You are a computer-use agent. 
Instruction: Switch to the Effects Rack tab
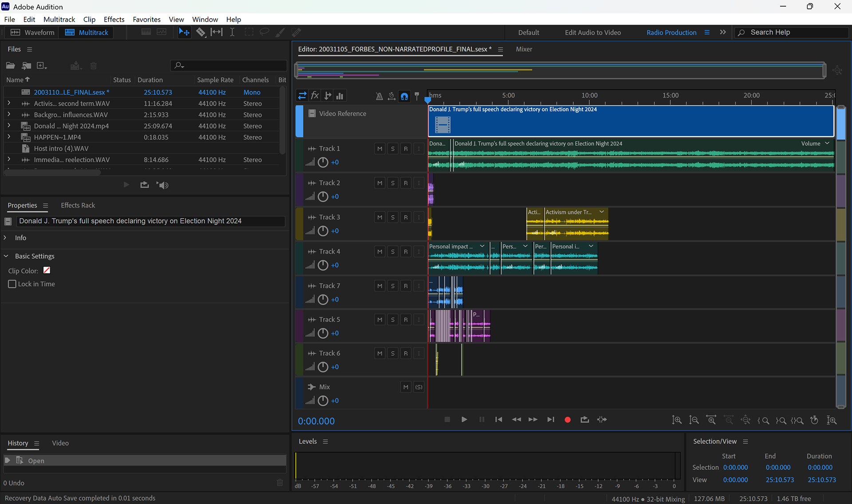78,205
